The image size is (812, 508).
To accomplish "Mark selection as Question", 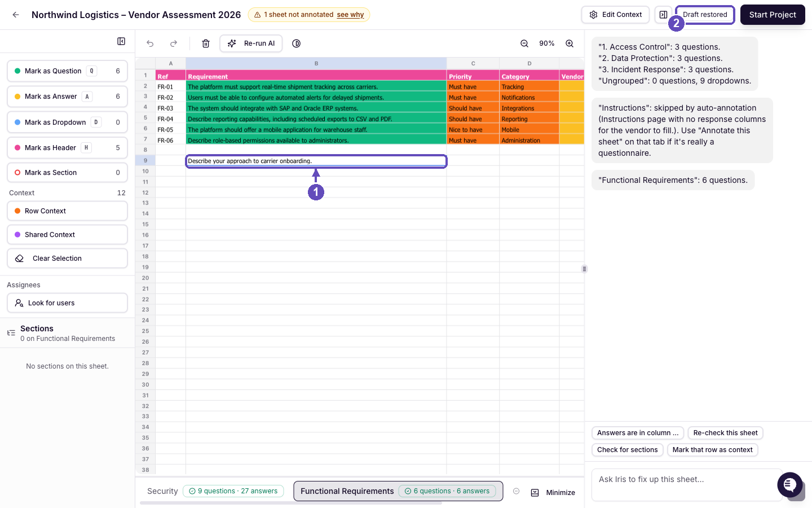I will (x=67, y=71).
